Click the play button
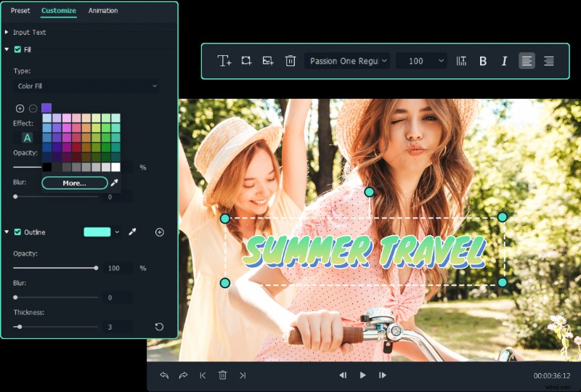 click(362, 375)
